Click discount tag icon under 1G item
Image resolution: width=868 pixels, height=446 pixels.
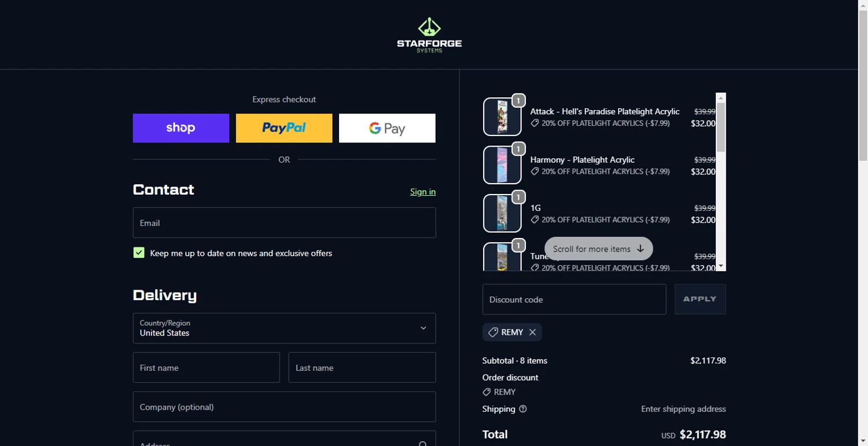[x=535, y=220]
